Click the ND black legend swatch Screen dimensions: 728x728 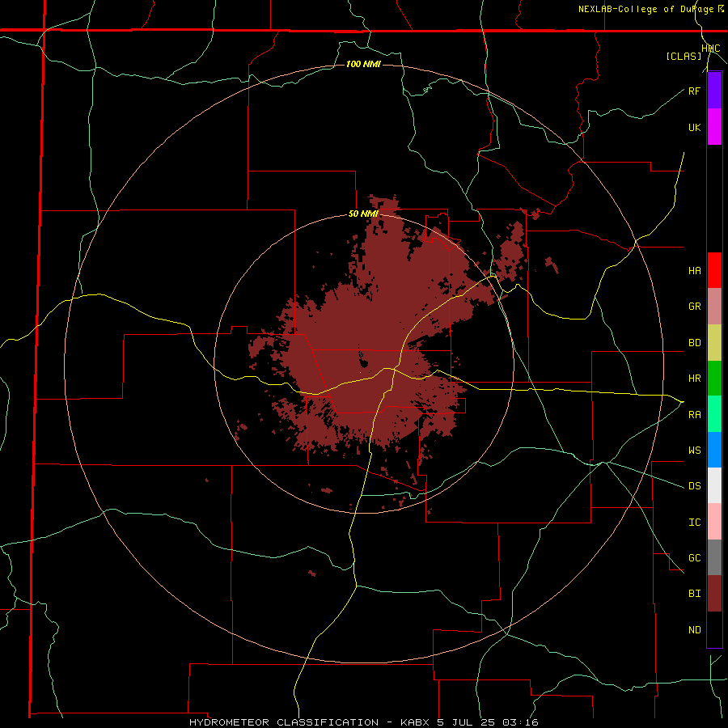714,629
